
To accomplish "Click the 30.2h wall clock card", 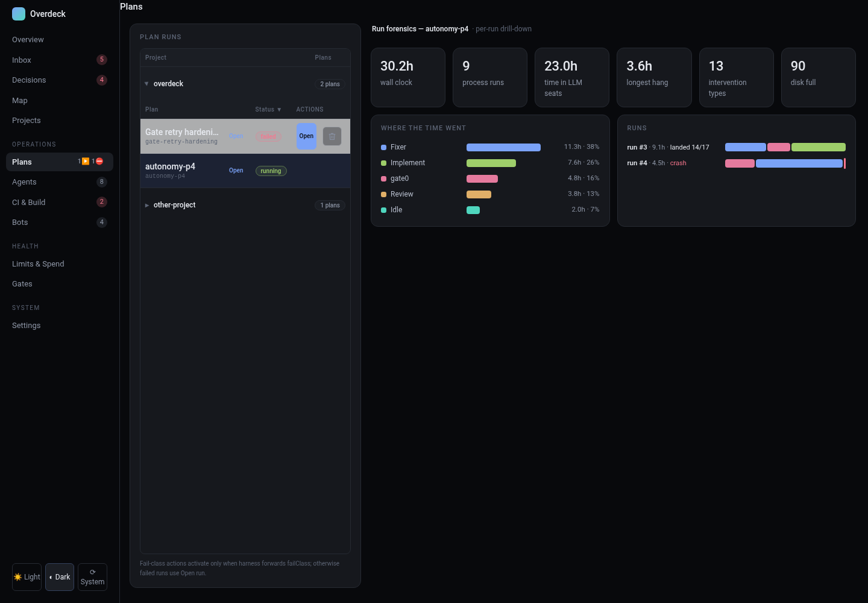I will coord(408,78).
